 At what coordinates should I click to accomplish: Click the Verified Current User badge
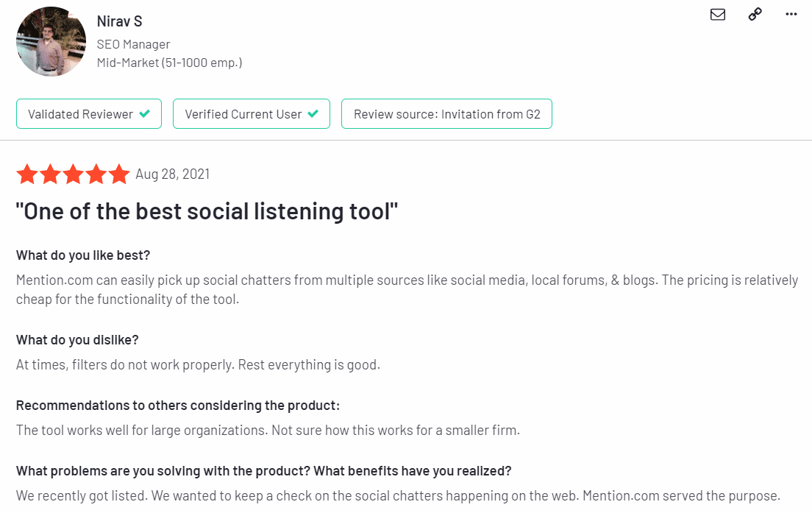pyautogui.click(x=251, y=114)
